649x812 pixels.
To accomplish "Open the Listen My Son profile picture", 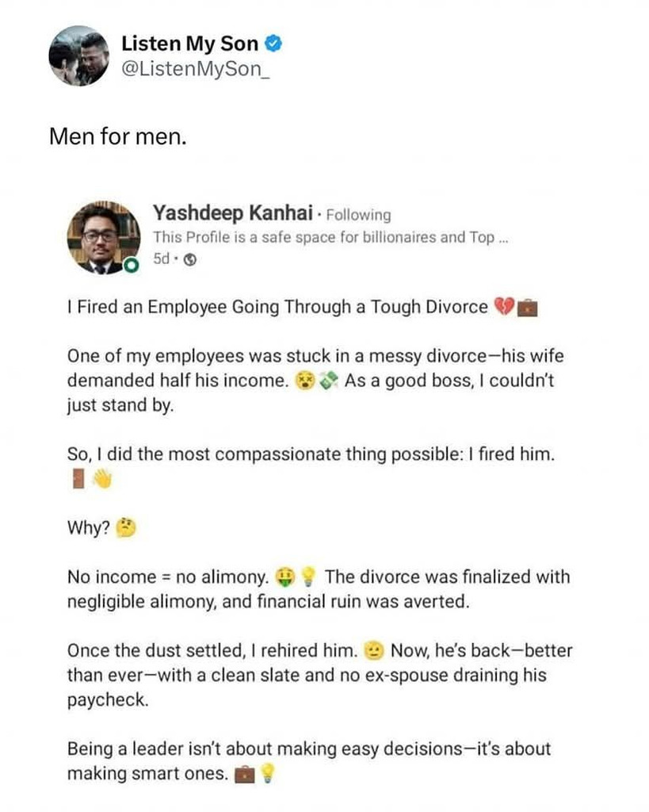I will pos(78,56).
